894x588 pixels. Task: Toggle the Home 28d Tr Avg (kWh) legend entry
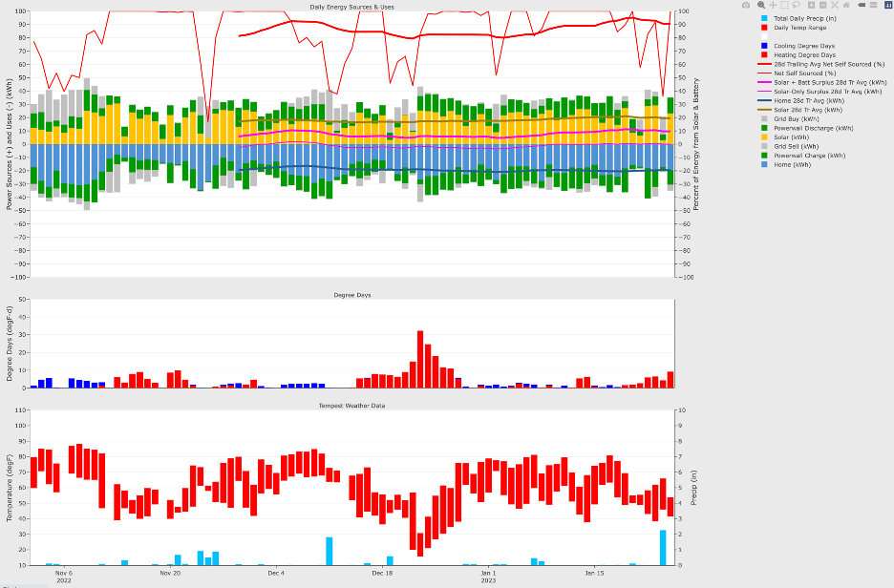click(x=802, y=100)
